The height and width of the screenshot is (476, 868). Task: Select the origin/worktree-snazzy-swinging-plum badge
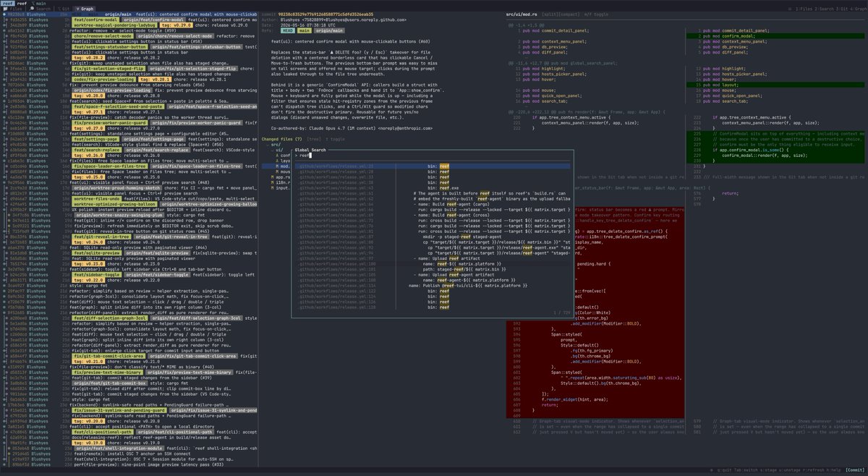[x=119, y=215]
